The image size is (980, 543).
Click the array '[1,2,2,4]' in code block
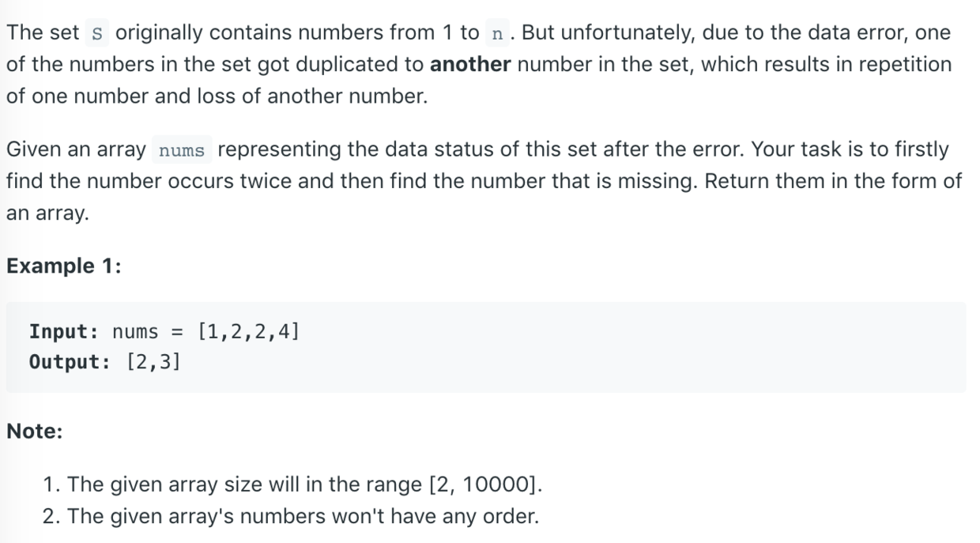[249, 331]
